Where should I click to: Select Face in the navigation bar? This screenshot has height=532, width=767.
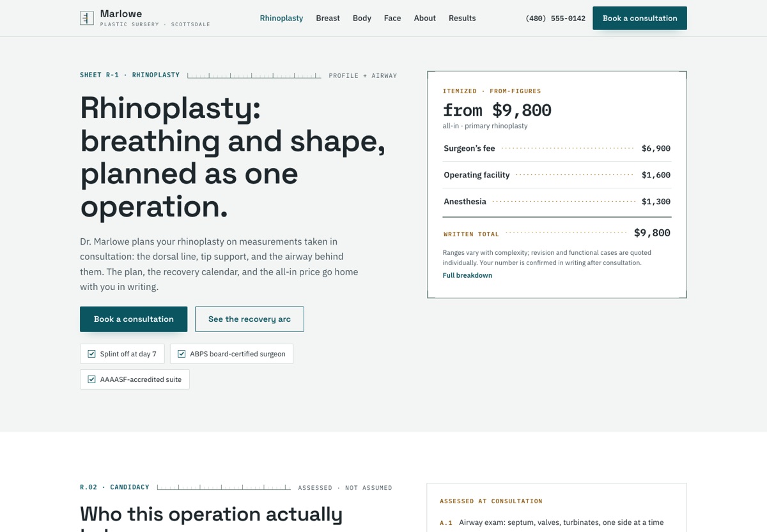[392, 18]
